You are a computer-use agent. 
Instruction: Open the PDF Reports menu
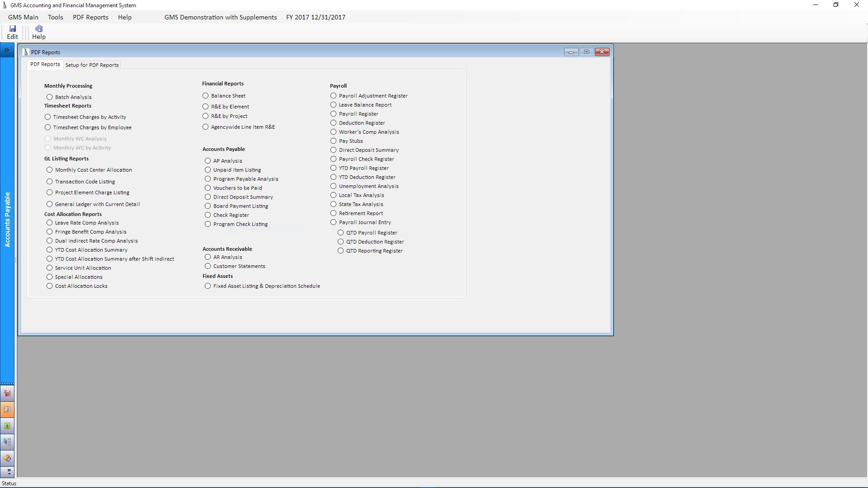(x=90, y=17)
